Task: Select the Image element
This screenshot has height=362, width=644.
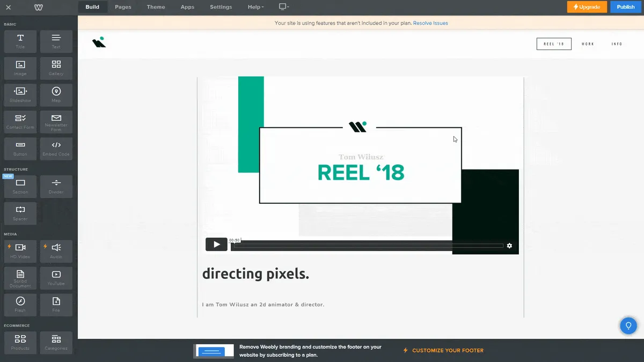Action: pyautogui.click(x=20, y=68)
